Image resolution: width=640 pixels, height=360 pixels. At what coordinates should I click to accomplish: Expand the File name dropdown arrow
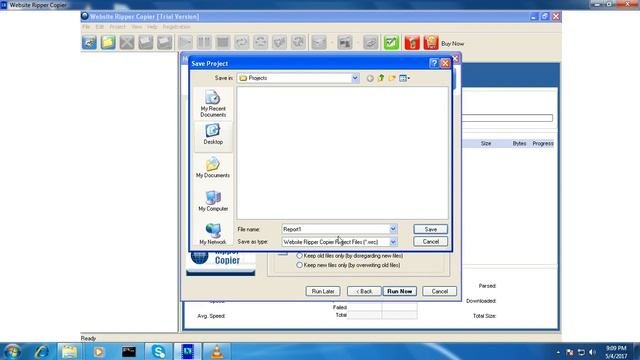click(393, 229)
